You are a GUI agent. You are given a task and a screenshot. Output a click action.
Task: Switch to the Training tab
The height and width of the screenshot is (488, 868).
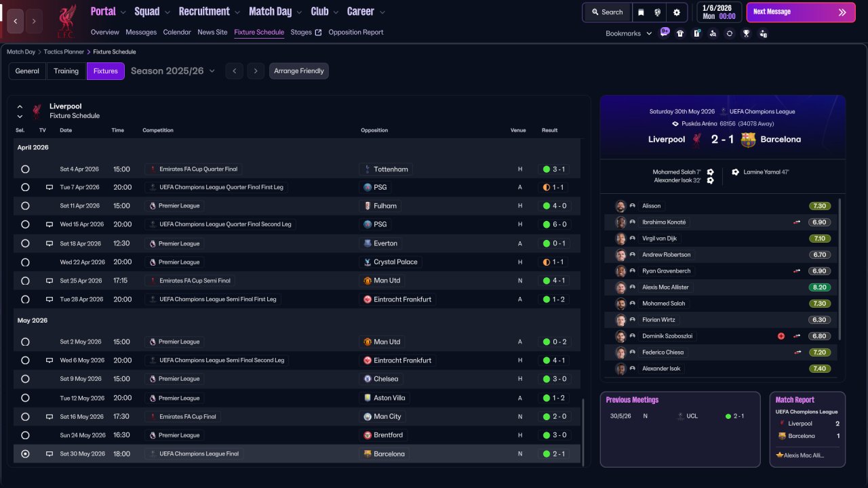(x=66, y=71)
